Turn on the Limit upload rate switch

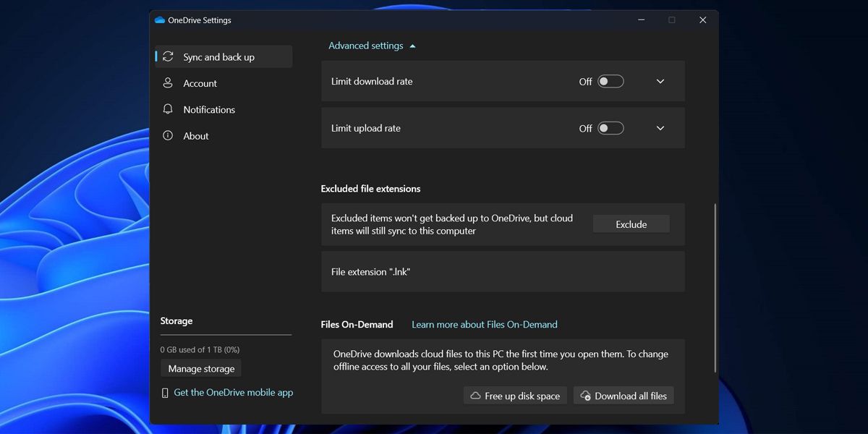point(610,128)
